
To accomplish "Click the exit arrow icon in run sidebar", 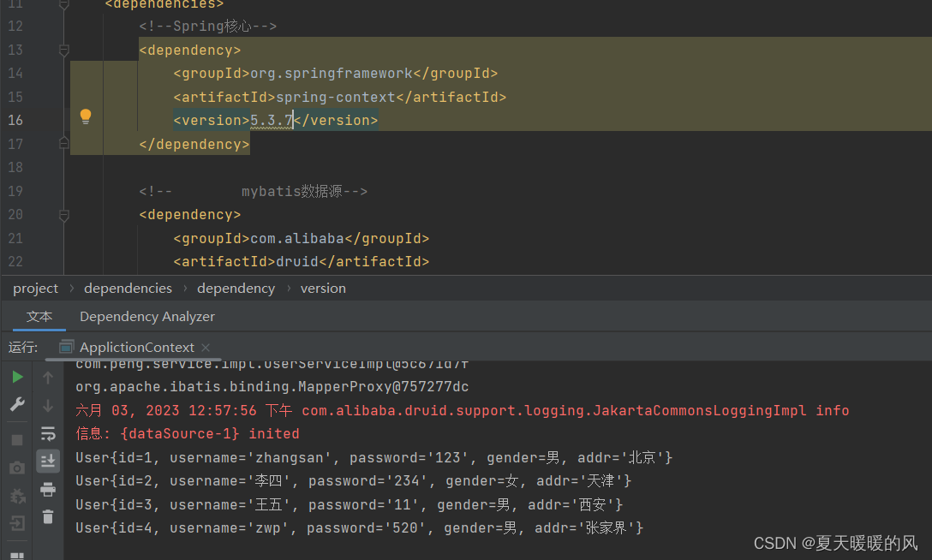I will pyautogui.click(x=17, y=523).
